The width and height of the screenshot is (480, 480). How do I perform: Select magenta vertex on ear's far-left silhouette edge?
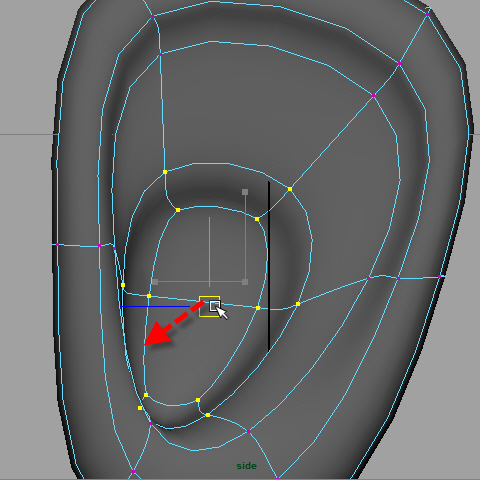[57, 245]
